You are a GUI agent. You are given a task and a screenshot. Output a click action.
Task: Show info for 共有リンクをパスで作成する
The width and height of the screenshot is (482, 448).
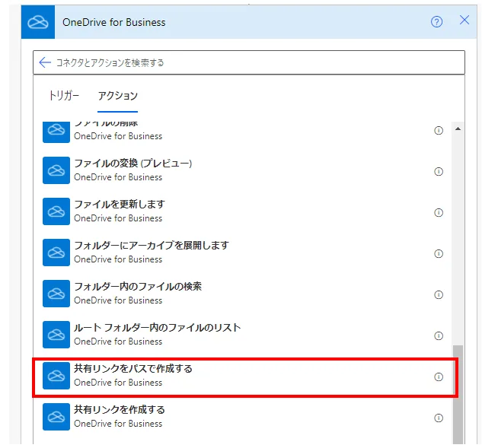pyautogui.click(x=438, y=377)
